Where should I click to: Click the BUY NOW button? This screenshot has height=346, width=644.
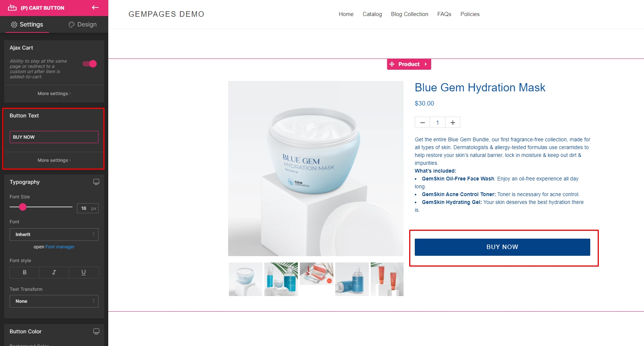[x=503, y=247]
